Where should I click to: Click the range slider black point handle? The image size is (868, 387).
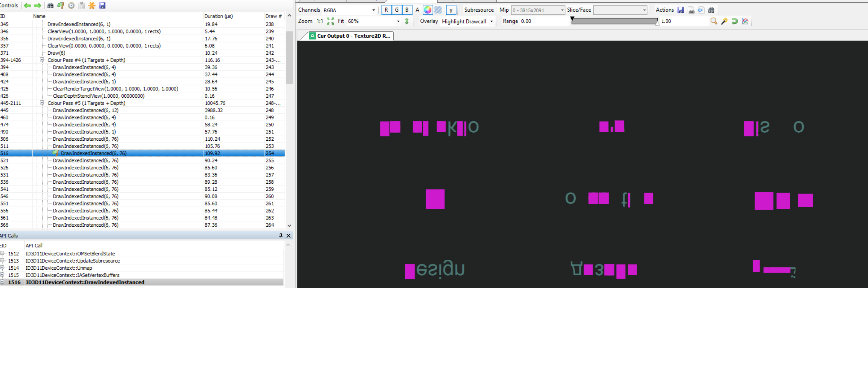tap(572, 19)
